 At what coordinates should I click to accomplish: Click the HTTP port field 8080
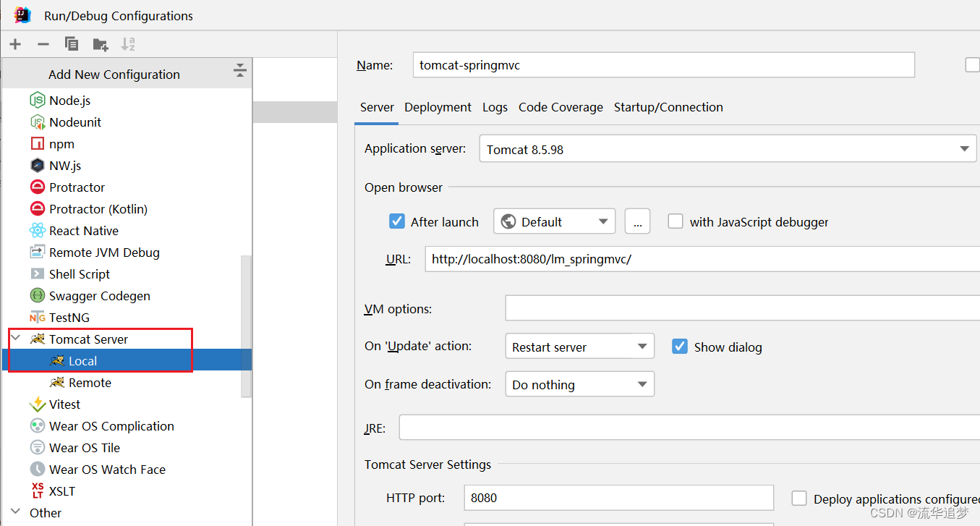618,498
